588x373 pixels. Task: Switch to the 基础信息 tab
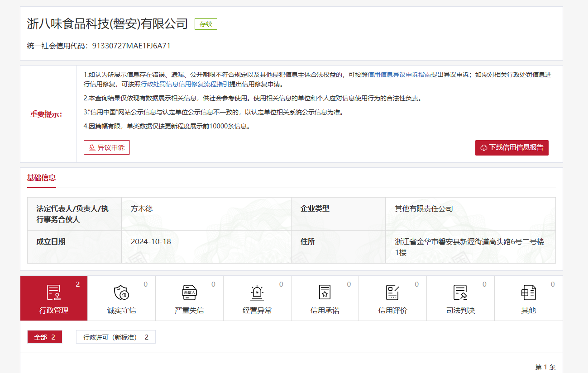pos(42,178)
